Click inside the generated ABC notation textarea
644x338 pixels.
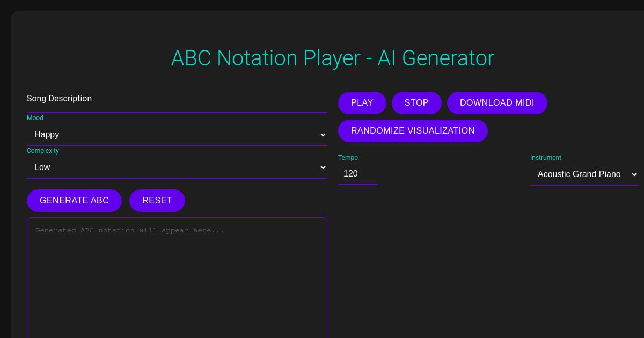pos(177,268)
